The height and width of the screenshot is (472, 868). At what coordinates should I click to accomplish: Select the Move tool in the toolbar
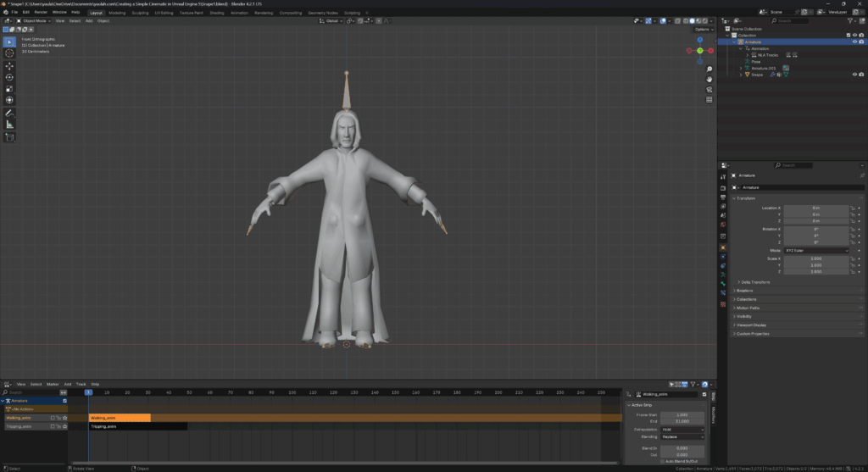(9, 65)
